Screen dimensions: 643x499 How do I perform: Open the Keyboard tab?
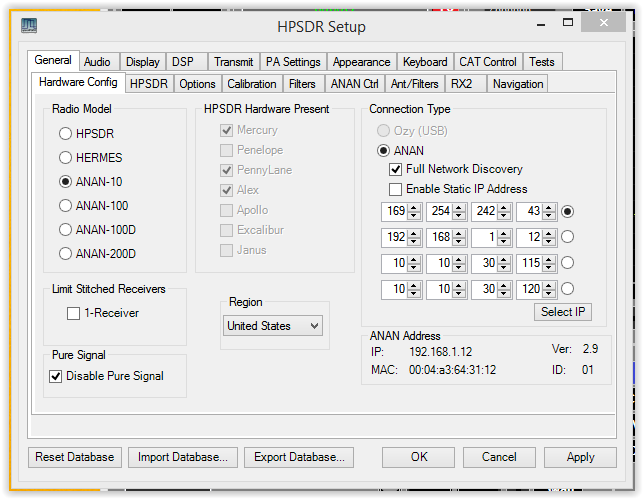click(x=425, y=62)
